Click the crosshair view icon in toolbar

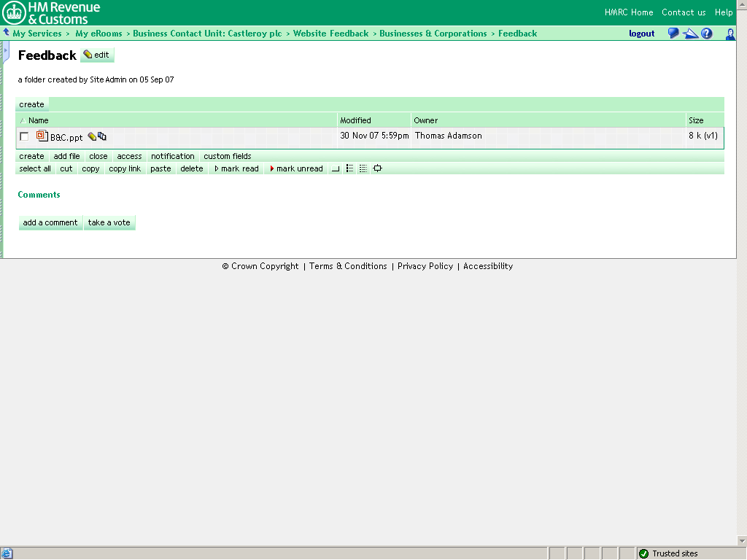point(377,168)
